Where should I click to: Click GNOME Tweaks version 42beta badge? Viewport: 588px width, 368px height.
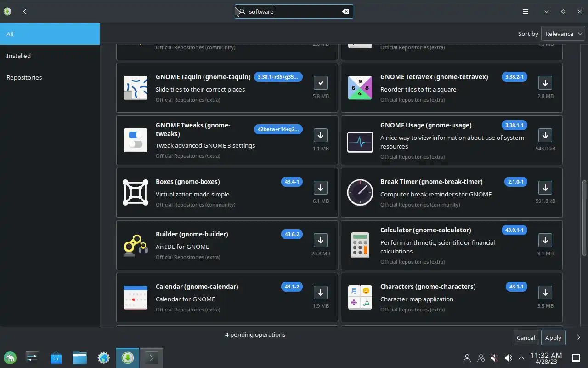point(278,129)
